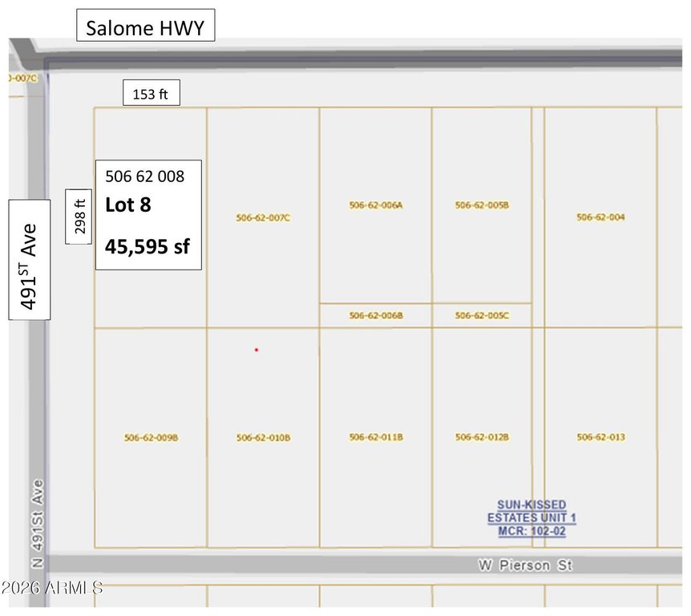Click parcel label 506-62-005B
Image resolution: width=691 pixels, height=616 pixels.
482,205
